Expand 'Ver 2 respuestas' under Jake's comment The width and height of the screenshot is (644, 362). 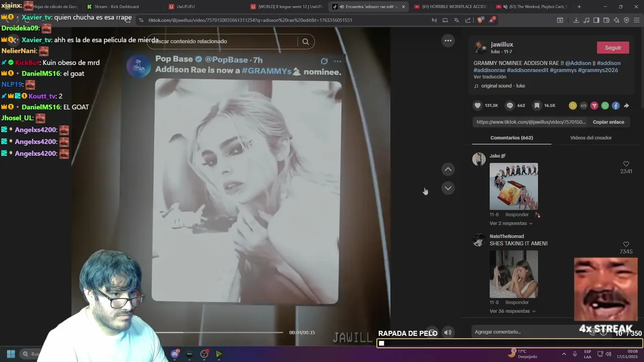[x=511, y=223]
